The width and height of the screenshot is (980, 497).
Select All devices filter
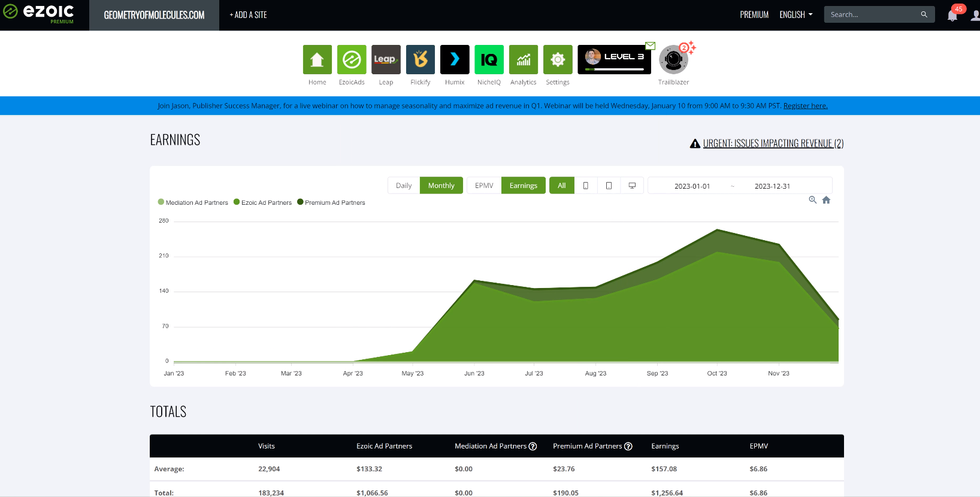(x=562, y=186)
